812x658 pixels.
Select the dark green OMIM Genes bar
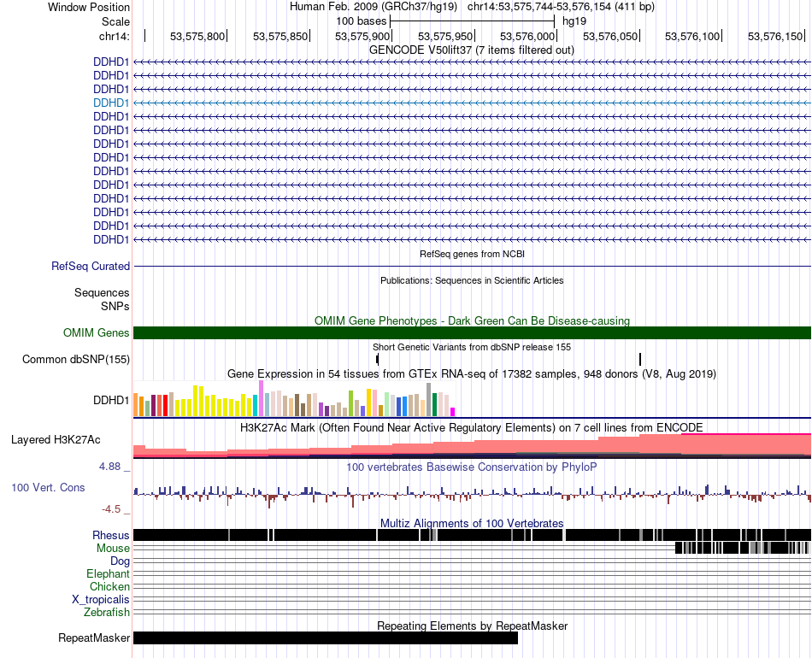pyautogui.click(x=472, y=333)
